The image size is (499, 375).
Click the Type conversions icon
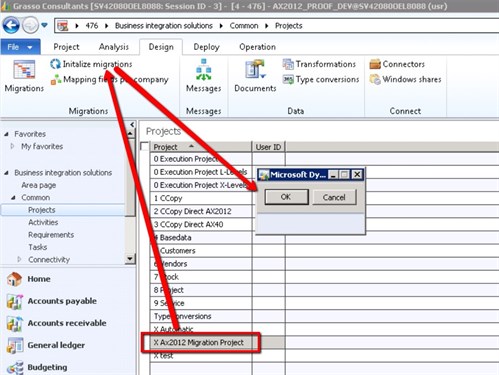(x=288, y=80)
